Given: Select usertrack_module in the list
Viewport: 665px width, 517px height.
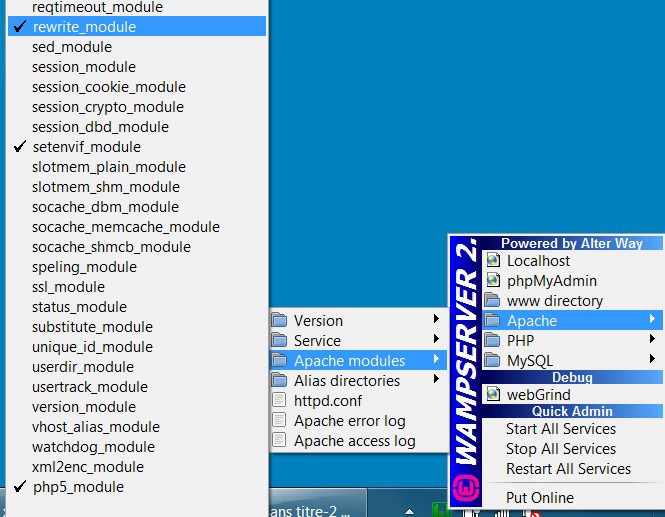Looking at the screenshot, I should pos(137,387).
